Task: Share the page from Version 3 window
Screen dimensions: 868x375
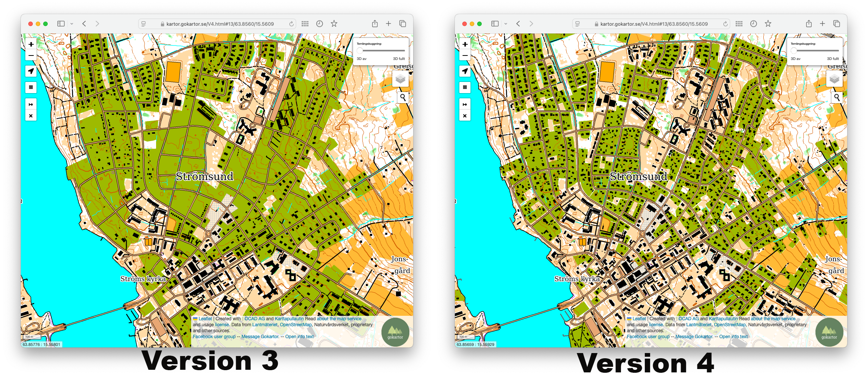Action: coord(375,23)
